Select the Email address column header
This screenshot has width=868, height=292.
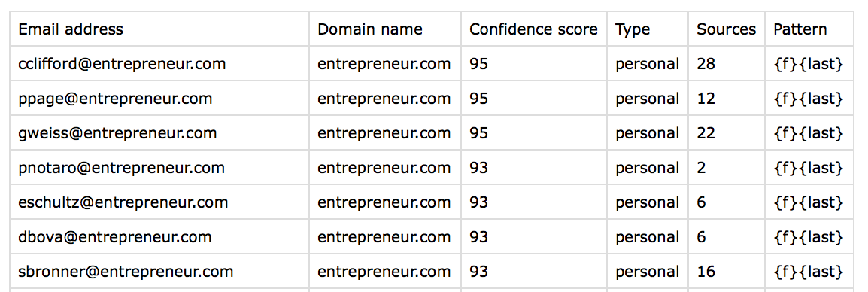click(x=159, y=29)
